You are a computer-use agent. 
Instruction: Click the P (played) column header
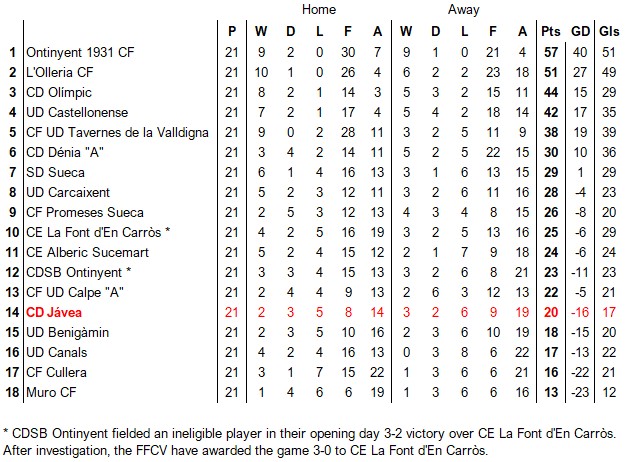[232, 30]
